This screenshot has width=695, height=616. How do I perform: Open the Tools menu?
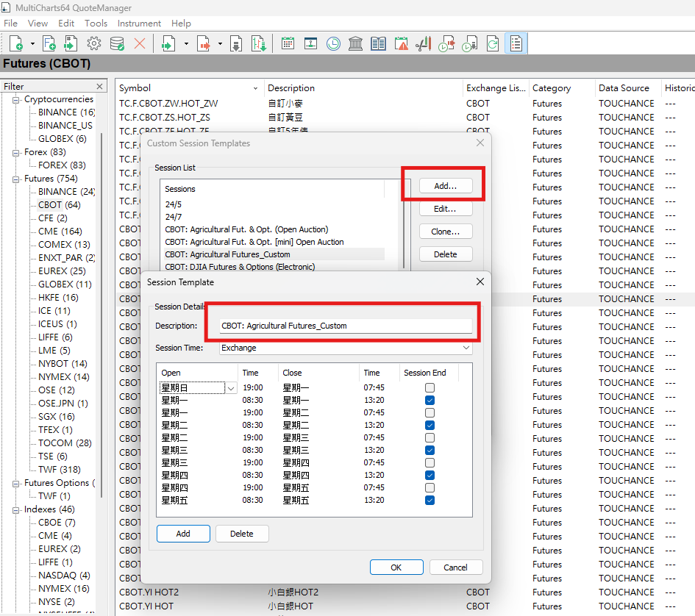point(96,24)
